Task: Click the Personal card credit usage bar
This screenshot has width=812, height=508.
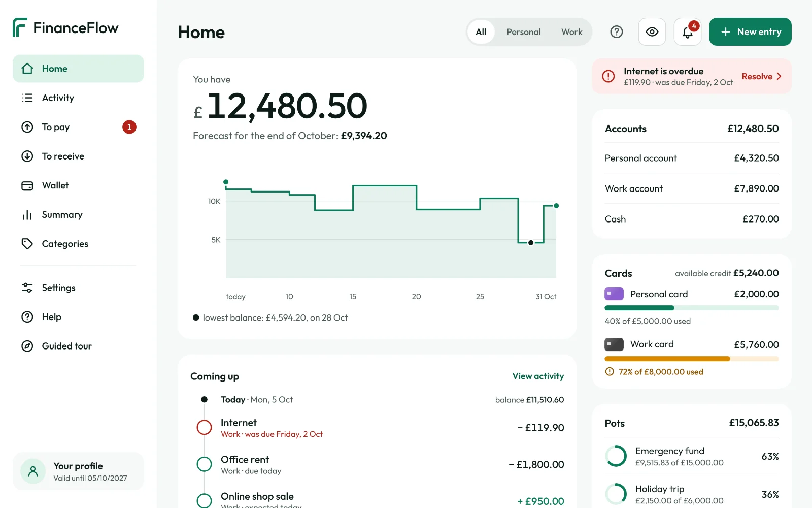Action: (x=692, y=308)
